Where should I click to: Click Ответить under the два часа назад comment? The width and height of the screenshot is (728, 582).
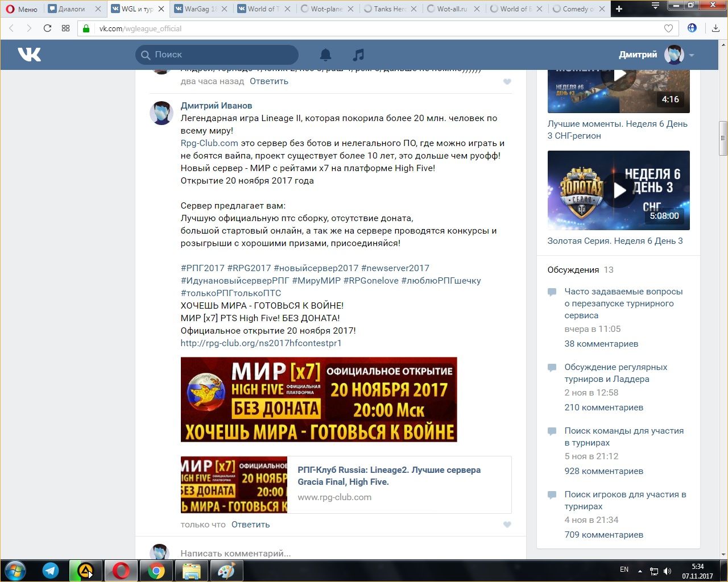tap(269, 81)
